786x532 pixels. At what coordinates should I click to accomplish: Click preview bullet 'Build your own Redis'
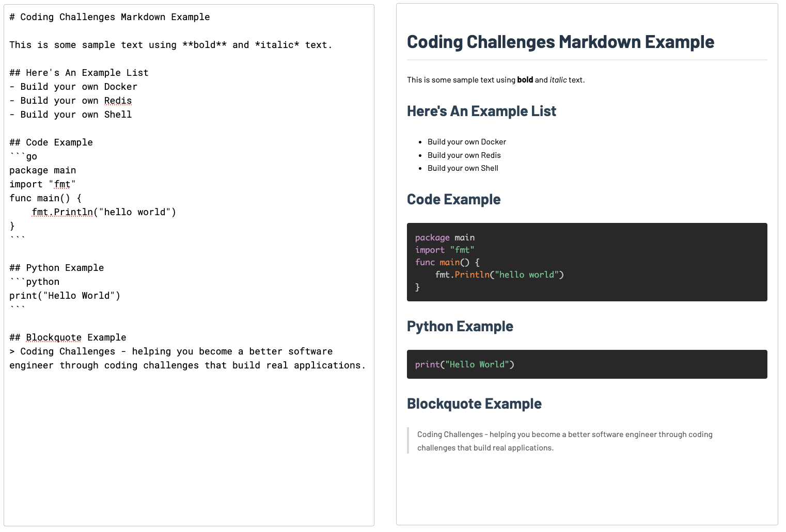click(464, 155)
